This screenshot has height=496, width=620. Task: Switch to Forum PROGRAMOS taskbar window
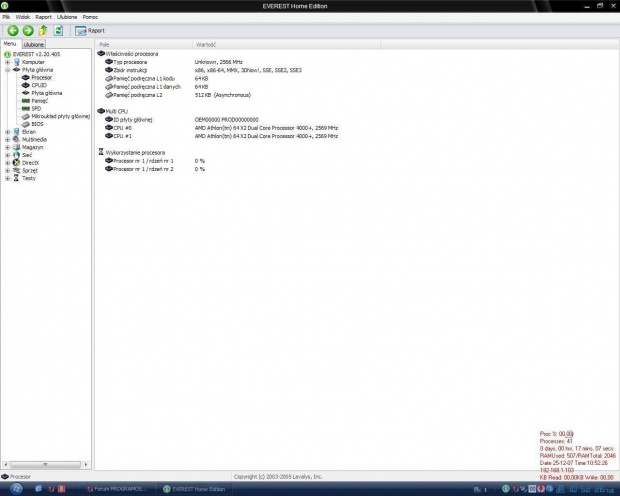click(x=117, y=489)
